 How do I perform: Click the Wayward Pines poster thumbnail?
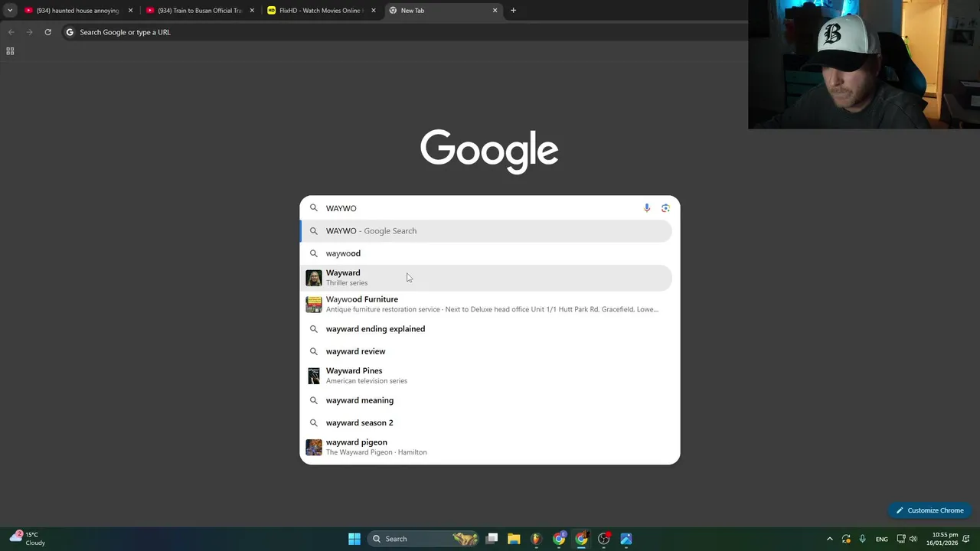point(314,376)
